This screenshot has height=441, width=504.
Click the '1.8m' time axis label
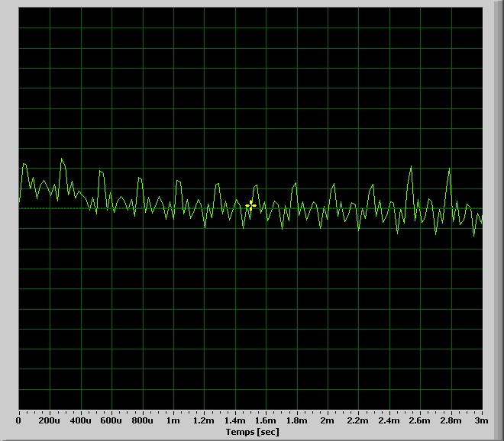click(296, 420)
